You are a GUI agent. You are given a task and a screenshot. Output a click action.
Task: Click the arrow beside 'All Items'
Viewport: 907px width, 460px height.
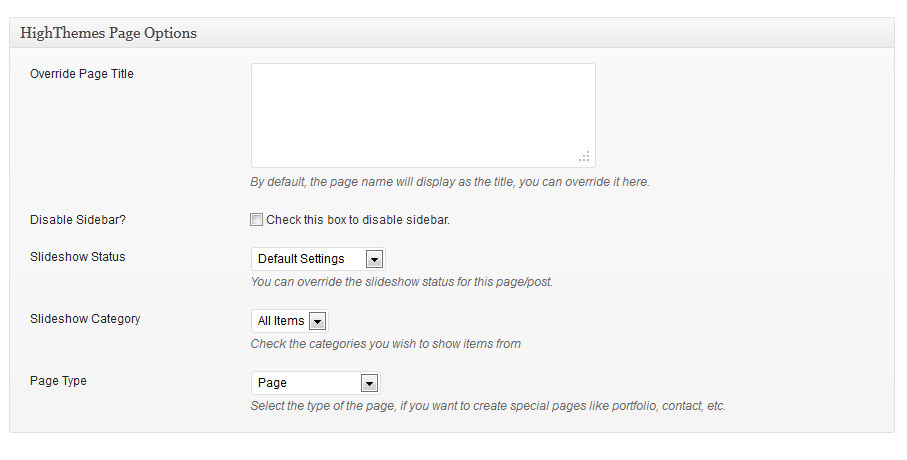(317, 322)
